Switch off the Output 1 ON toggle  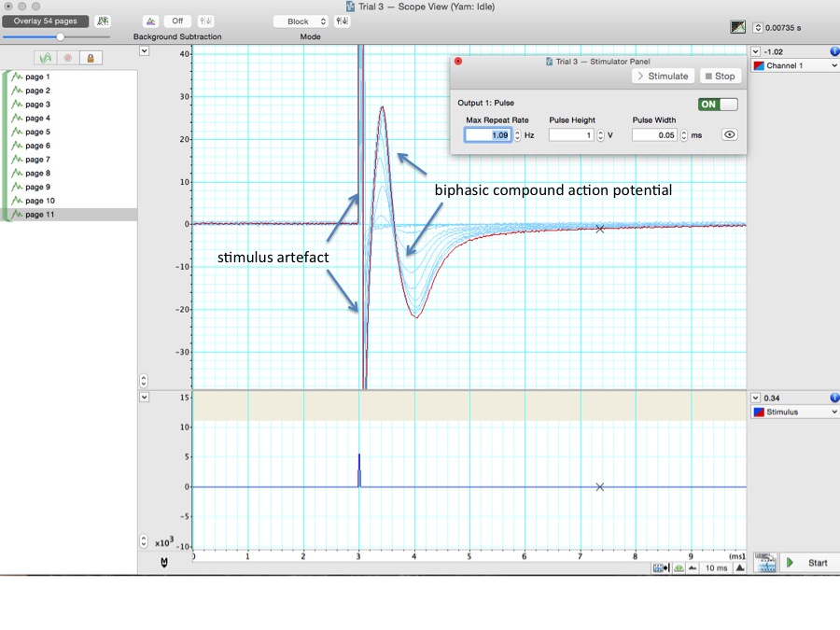[x=717, y=105]
